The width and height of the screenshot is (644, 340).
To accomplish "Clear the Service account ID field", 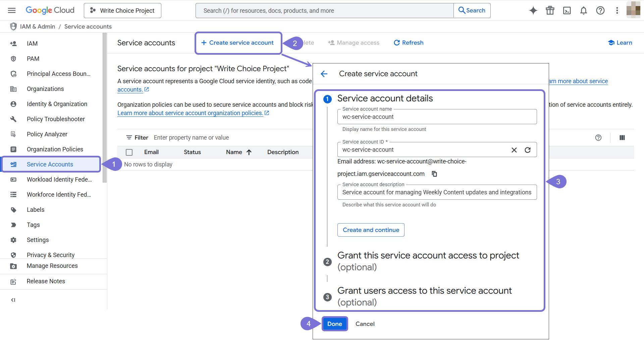I will pyautogui.click(x=514, y=150).
